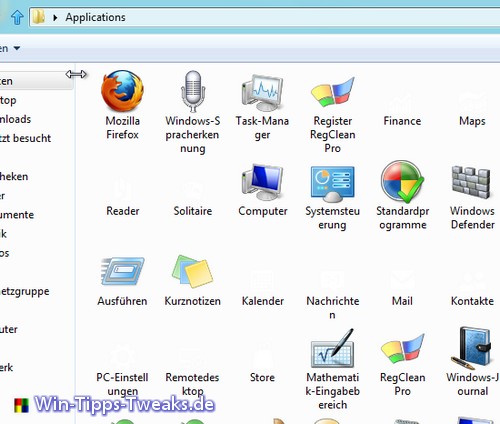
Task: Open the toolbar dropdown arrow next to 'en'
Action: [x=17, y=49]
